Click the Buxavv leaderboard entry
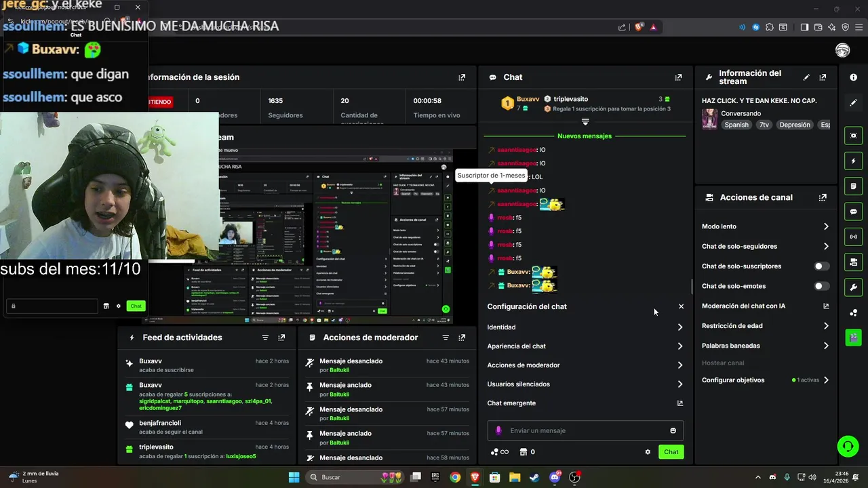This screenshot has width=868, height=488. click(521, 103)
